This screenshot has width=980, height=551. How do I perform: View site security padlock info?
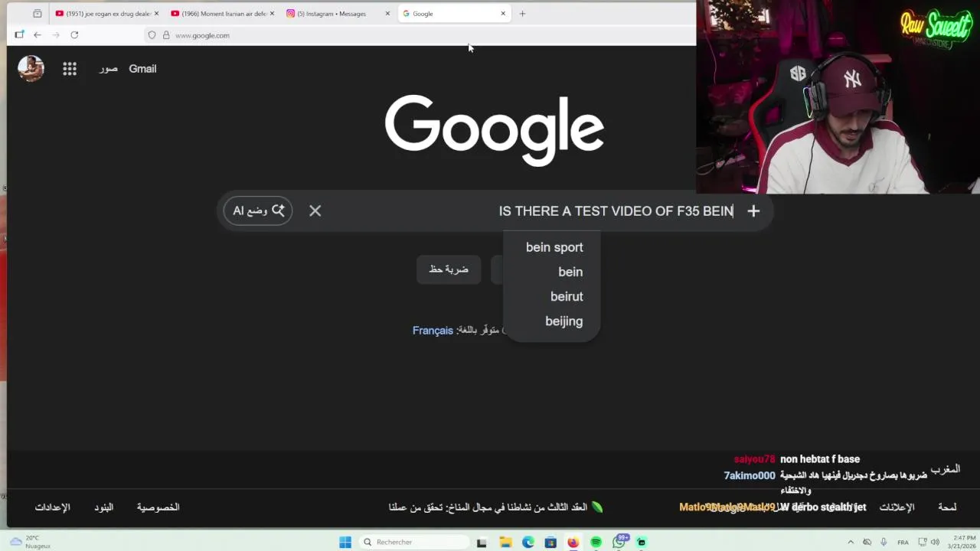tap(166, 35)
